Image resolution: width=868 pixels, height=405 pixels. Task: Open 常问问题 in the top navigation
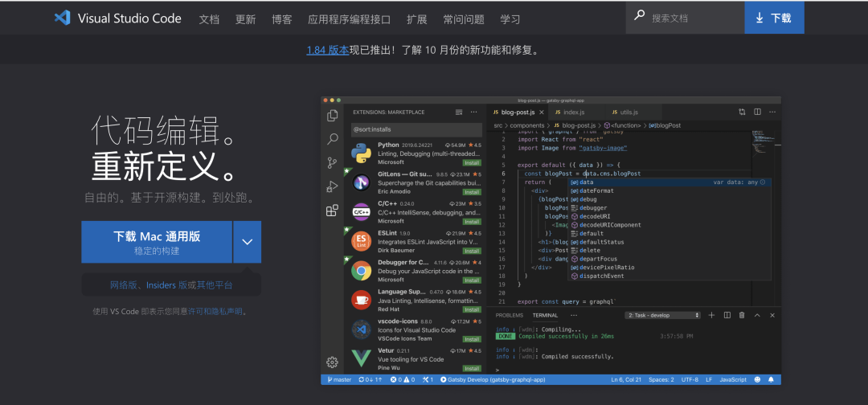(x=464, y=19)
